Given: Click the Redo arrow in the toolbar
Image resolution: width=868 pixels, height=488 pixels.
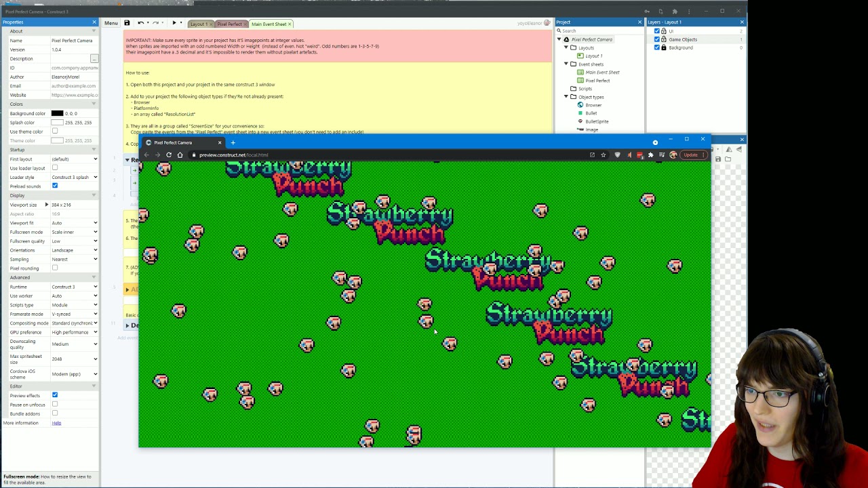Looking at the screenshot, I should coord(155,23).
